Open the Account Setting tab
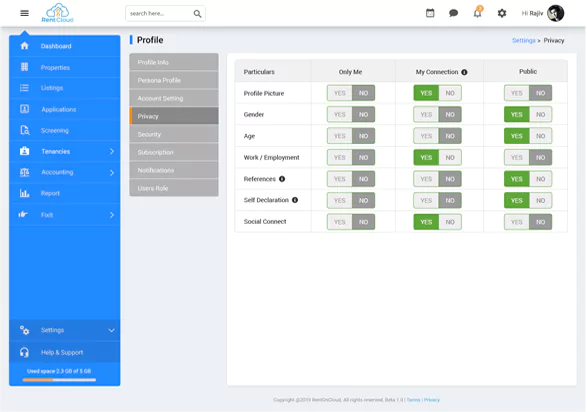 click(174, 98)
